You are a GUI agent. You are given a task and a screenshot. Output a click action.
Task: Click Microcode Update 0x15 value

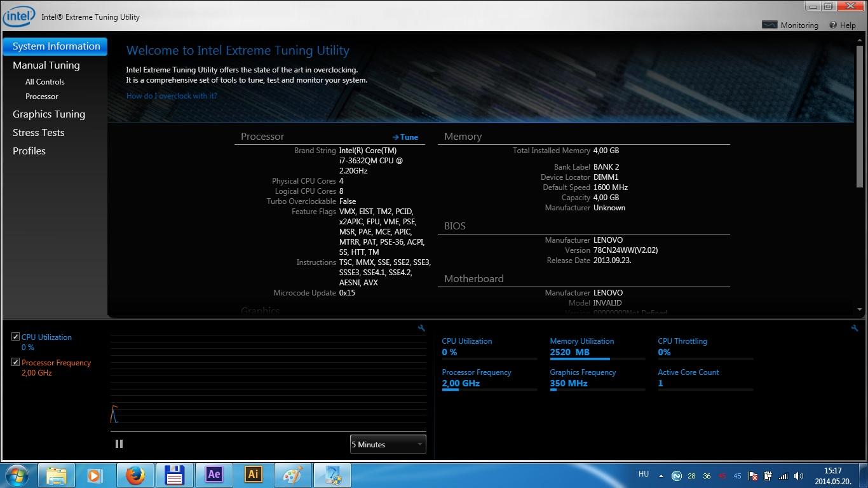[x=347, y=293]
